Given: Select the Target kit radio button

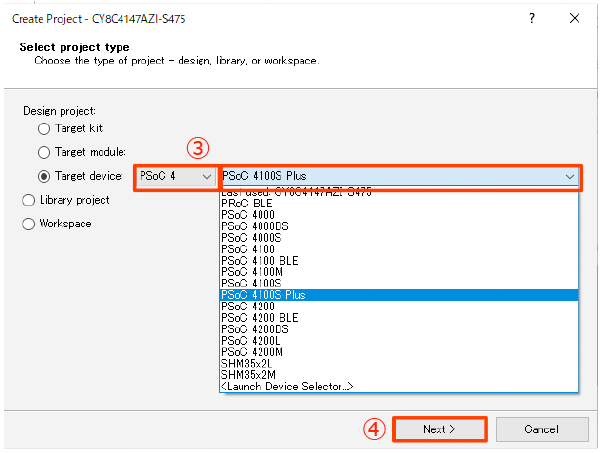Looking at the screenshot, I should [44, 129].
